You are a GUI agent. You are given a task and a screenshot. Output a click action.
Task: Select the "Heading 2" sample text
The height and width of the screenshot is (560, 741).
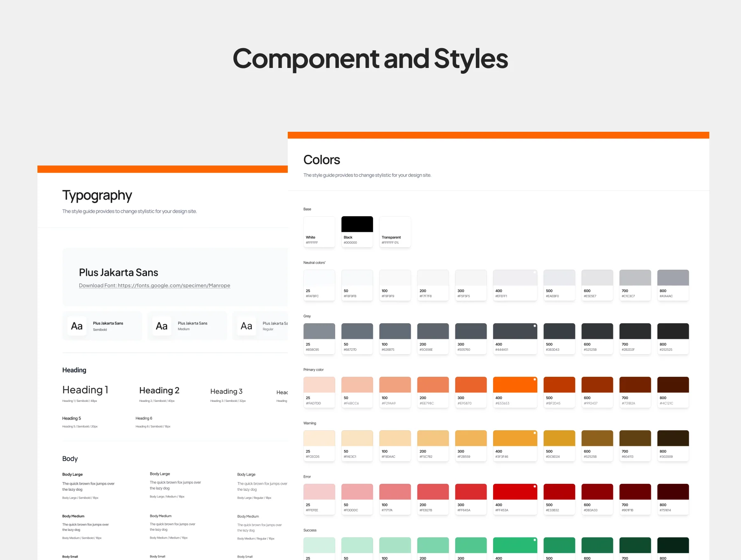tap(159, 390)
